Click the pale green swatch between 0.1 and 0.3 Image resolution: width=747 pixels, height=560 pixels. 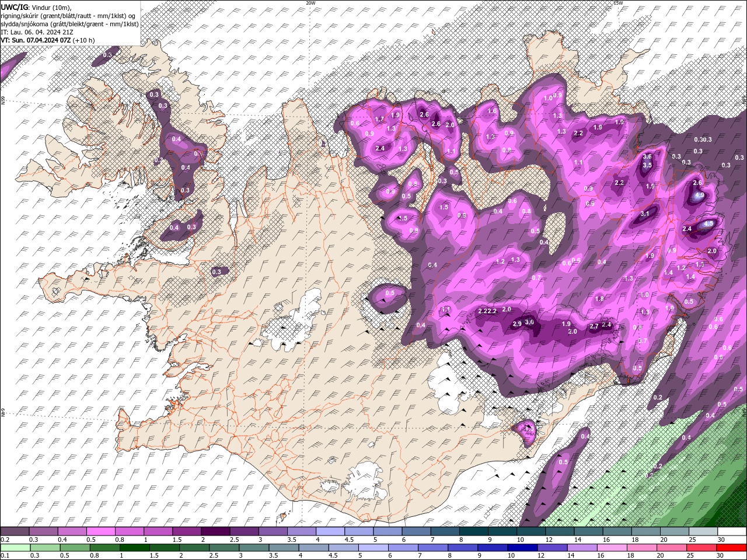[16, 548]
